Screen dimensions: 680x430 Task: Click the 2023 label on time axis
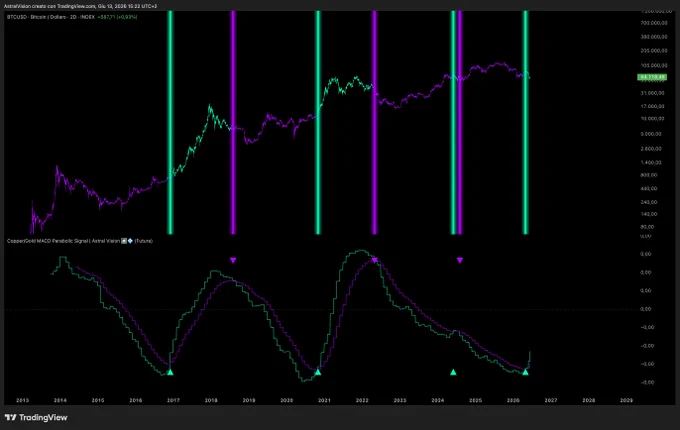pos(400,400)
